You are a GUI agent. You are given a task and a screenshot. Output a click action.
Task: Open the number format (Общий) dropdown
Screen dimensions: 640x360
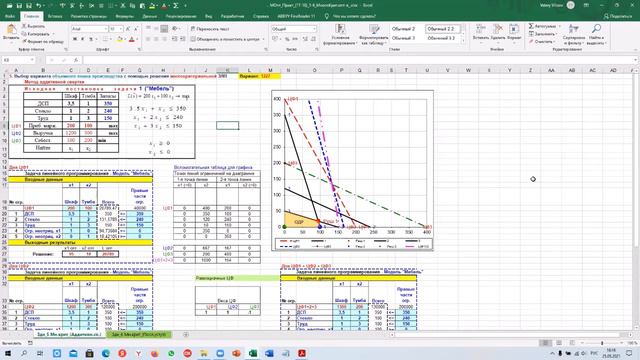click(x=314, y=29)
